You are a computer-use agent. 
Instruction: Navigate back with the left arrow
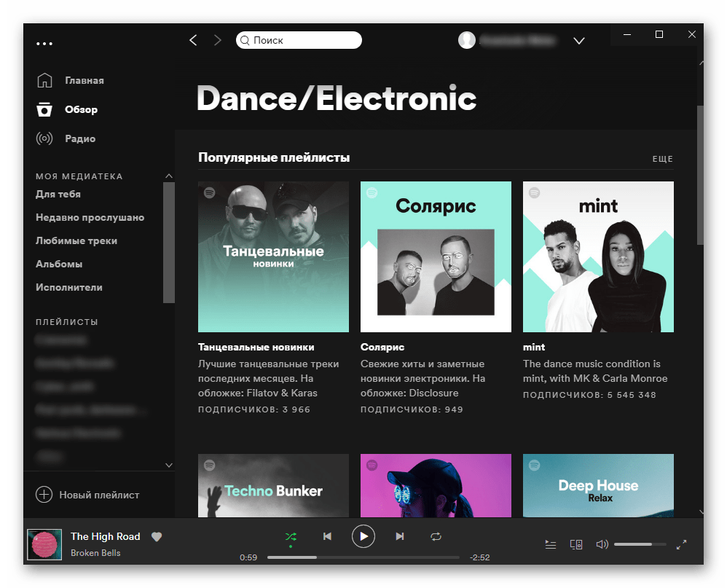[x=193, y=41]
